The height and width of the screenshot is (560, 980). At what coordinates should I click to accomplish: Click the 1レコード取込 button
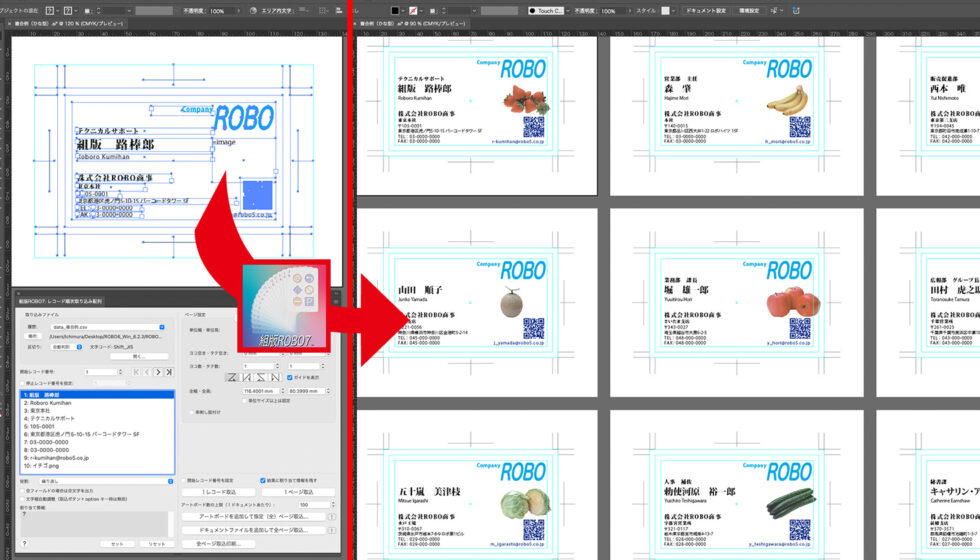[x=218, y=492]
